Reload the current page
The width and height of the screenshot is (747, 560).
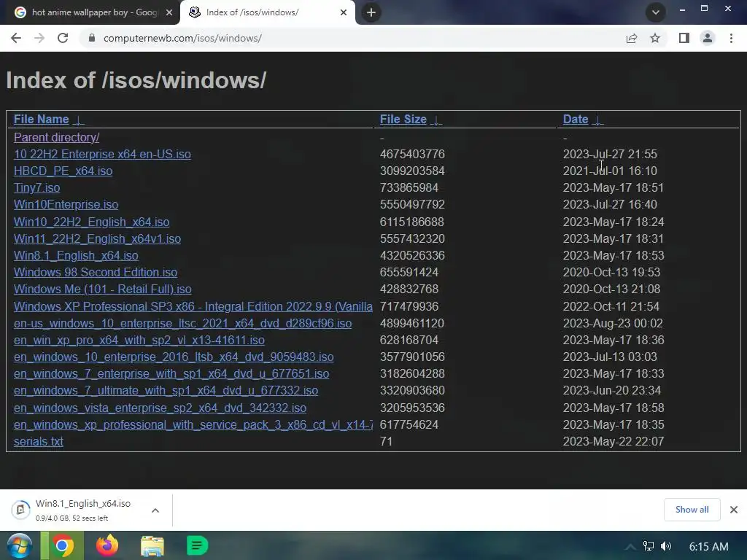pos(63,38)
